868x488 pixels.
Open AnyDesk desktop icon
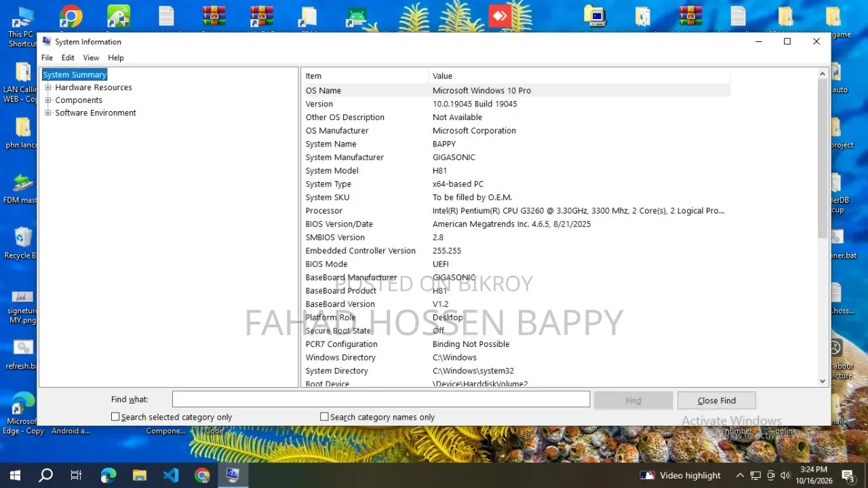[x=500, y=18]
